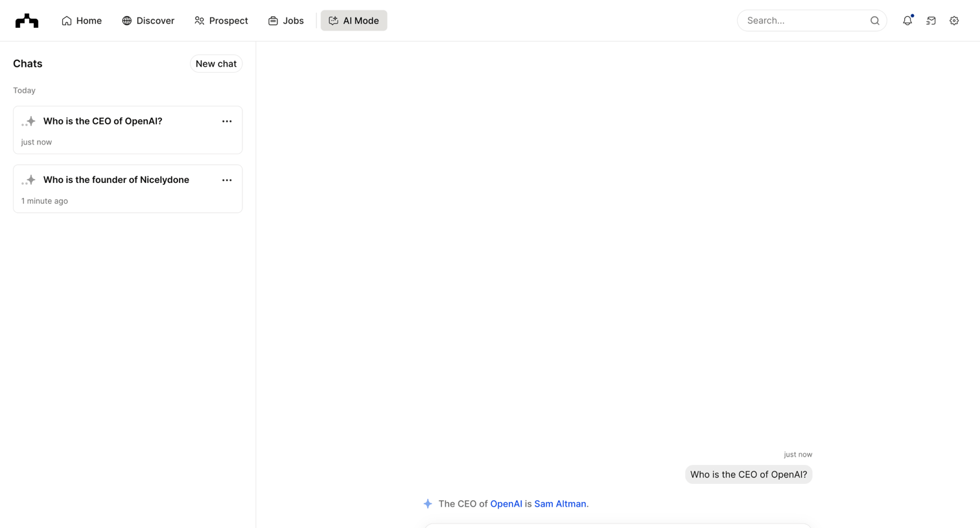Viewport: 980px width, 528px height.
Task: Open the notifications bell icon
Action: (x=907, y=21)
